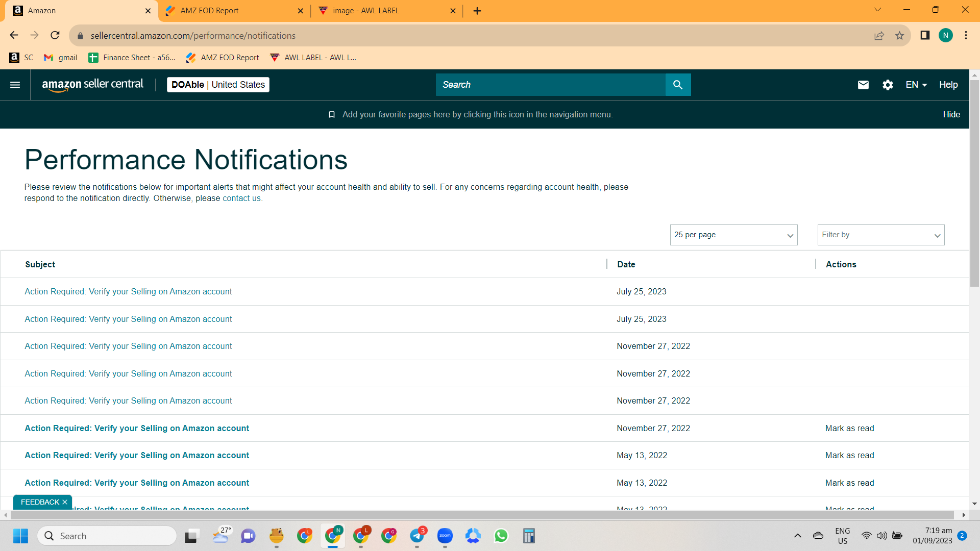The height and width of the screenshot is (551, 980).
Task: Open the AMZ EOD Report bookmark
Action: (223, 58)
